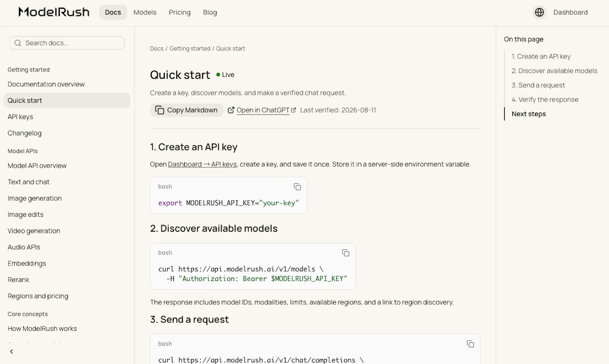Follow the Dashboard → API keys link

[x=202, y=164]
